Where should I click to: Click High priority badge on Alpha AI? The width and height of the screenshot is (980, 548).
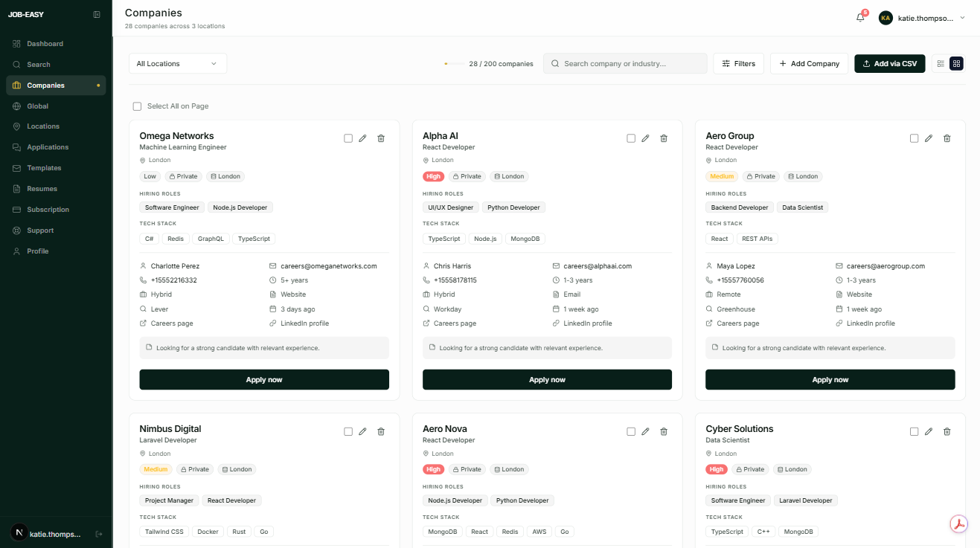point(433,177)
